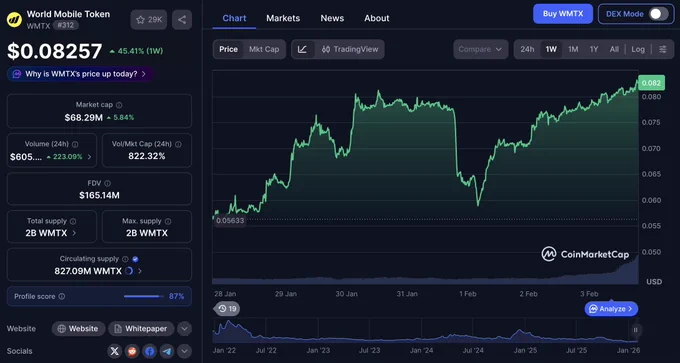Screen dimensions: 680x363
Task: Click the $68.29M market cap value
Action: [84, 118]
